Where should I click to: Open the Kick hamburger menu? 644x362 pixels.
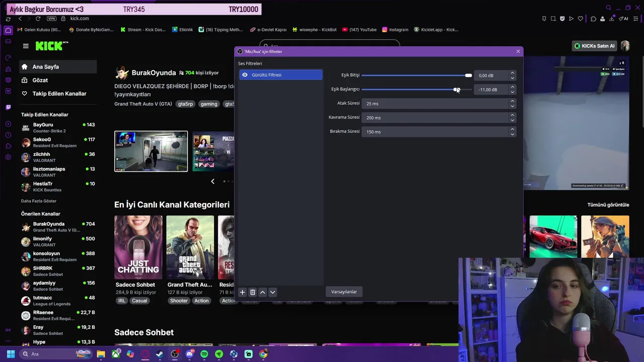point(26,46)
